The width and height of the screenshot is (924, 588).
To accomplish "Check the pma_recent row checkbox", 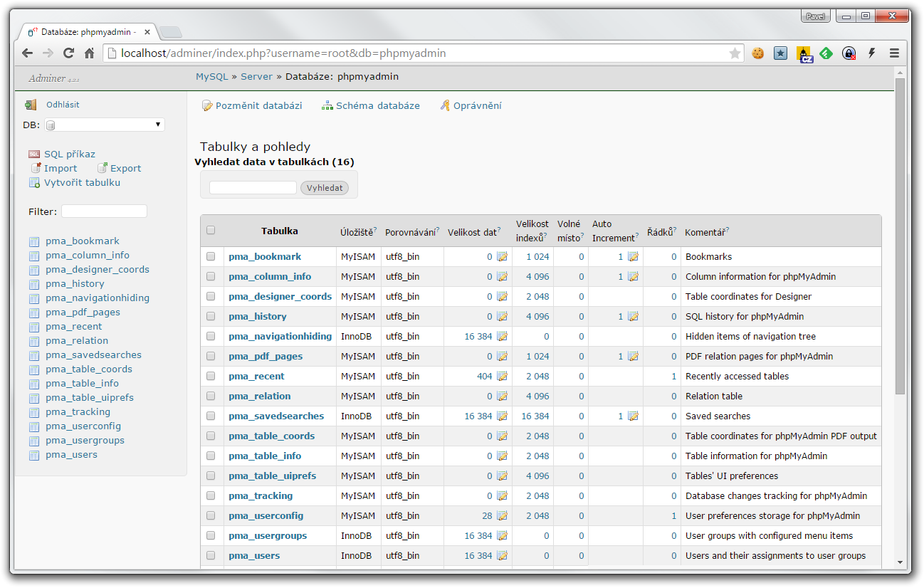I will [211, 376].
